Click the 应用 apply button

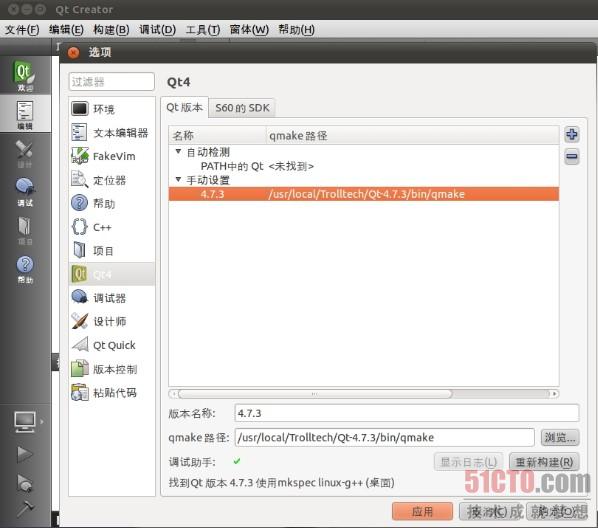tap(422, 511)
